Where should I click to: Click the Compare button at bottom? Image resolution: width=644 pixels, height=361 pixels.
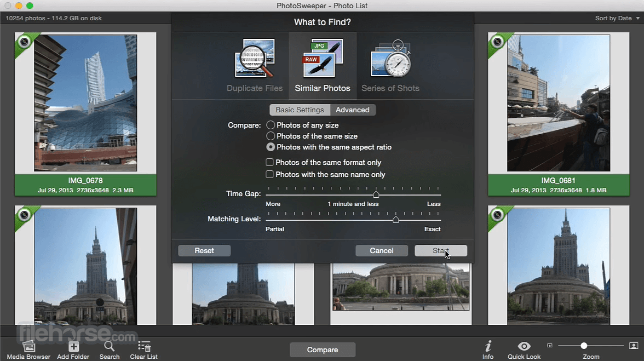[323, 350]
